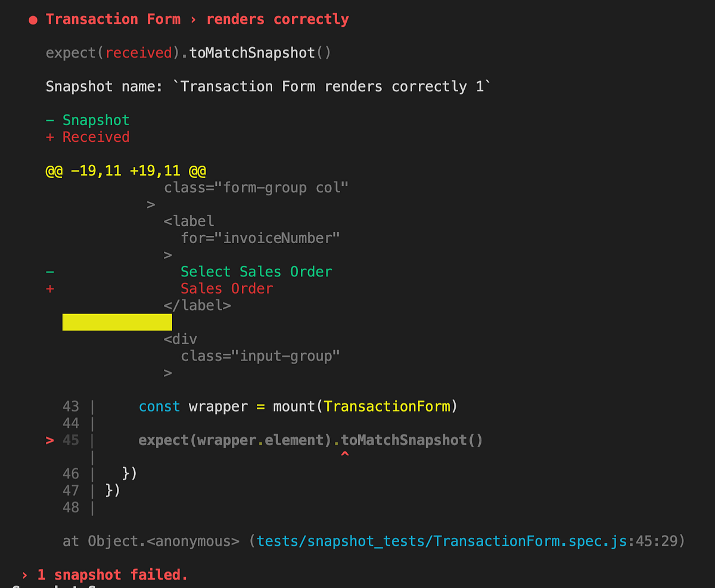Click the red plus marker on 'Sales Order'
The width and height of the screenshot is (715, 588).
(x=50, y=288)
